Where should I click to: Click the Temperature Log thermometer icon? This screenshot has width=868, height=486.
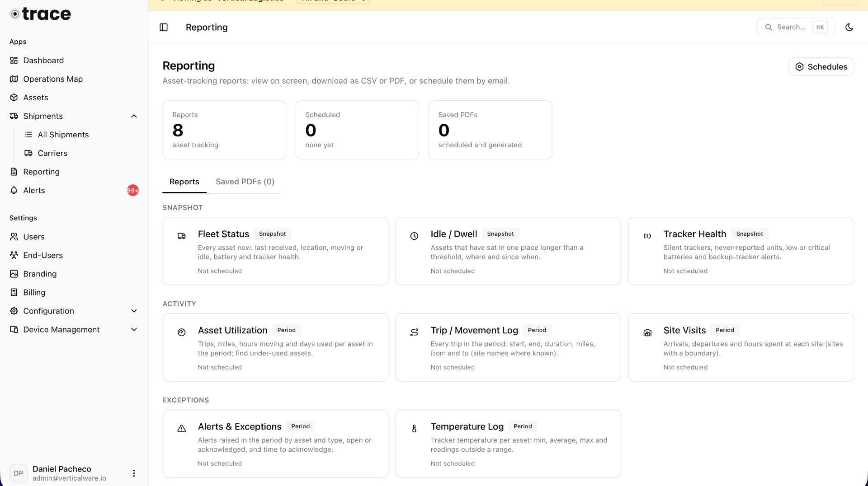[x=414, y=429]
